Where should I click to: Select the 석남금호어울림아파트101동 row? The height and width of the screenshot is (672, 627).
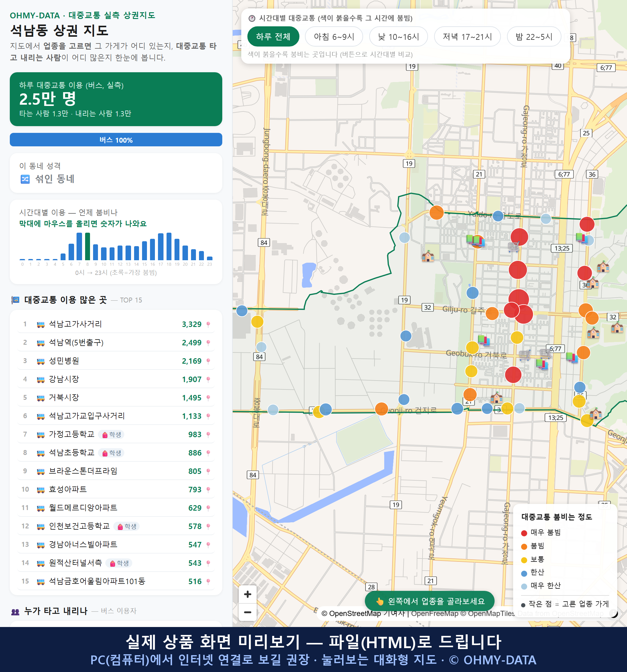click(x=116, y=581)
